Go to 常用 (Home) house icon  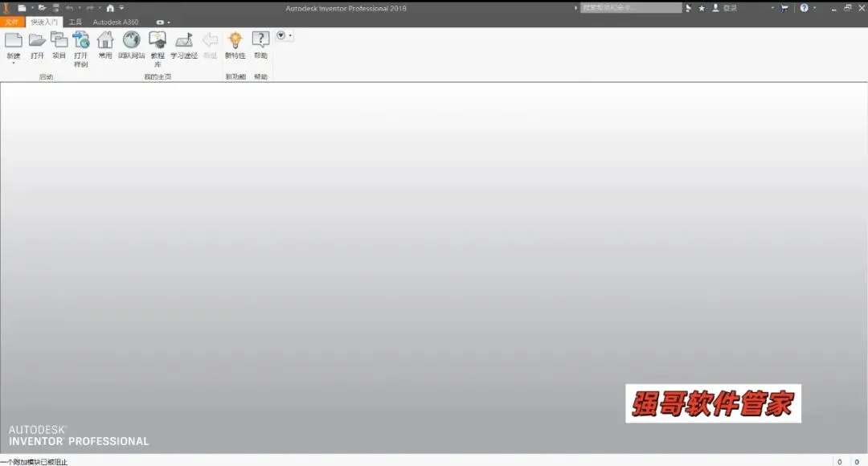pyautogui.click(x=105, y=40)
